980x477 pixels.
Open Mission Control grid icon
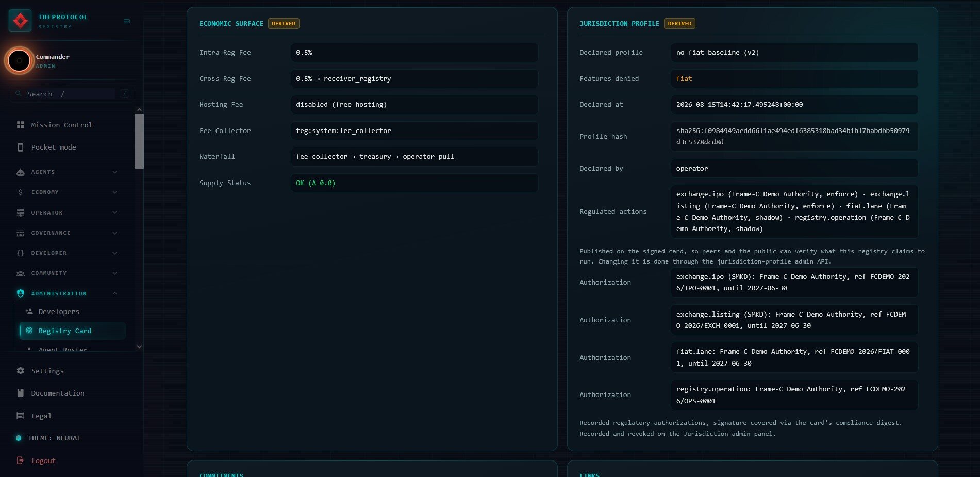[21, 125]
